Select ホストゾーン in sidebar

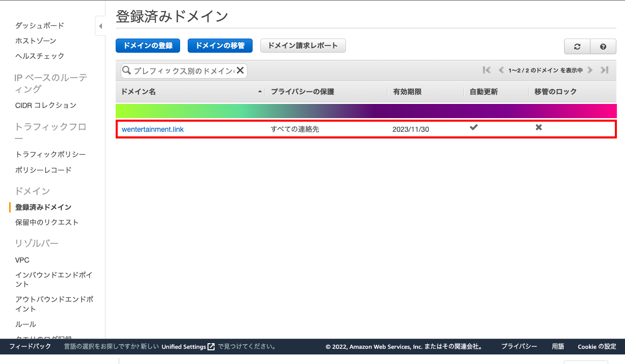tap(36, 41)
